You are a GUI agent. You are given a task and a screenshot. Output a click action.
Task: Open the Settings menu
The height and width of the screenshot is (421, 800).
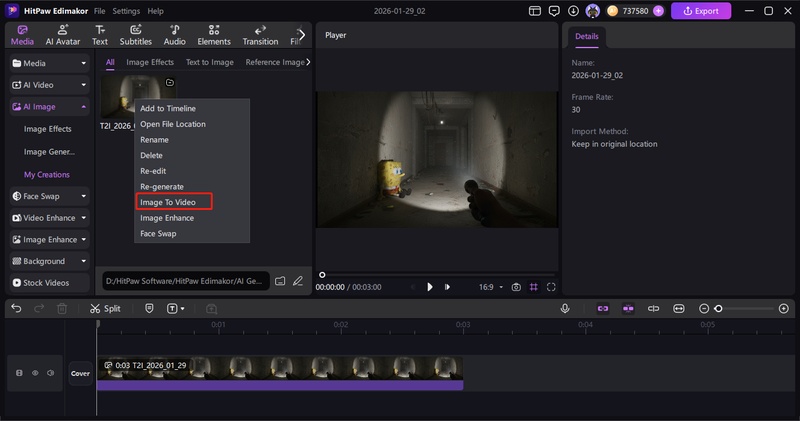(x=126, y=11)
